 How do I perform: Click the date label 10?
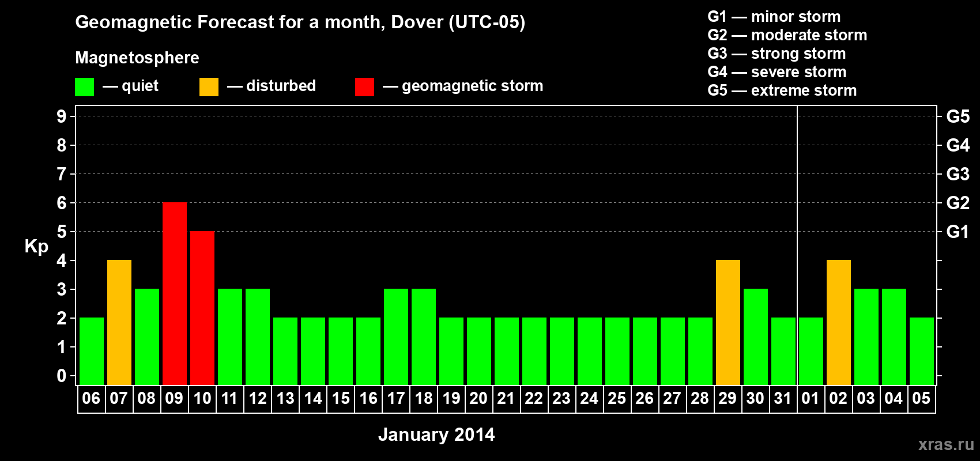point(202,398)
